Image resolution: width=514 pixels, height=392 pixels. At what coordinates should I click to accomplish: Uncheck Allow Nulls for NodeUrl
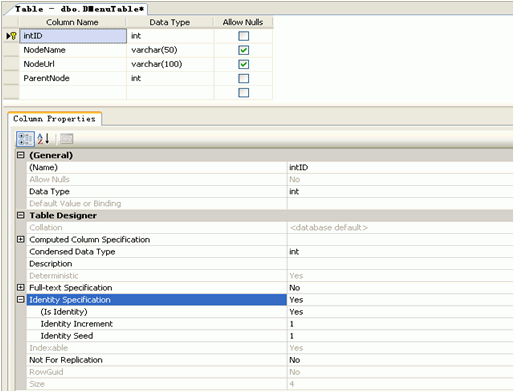click(243, 64)
